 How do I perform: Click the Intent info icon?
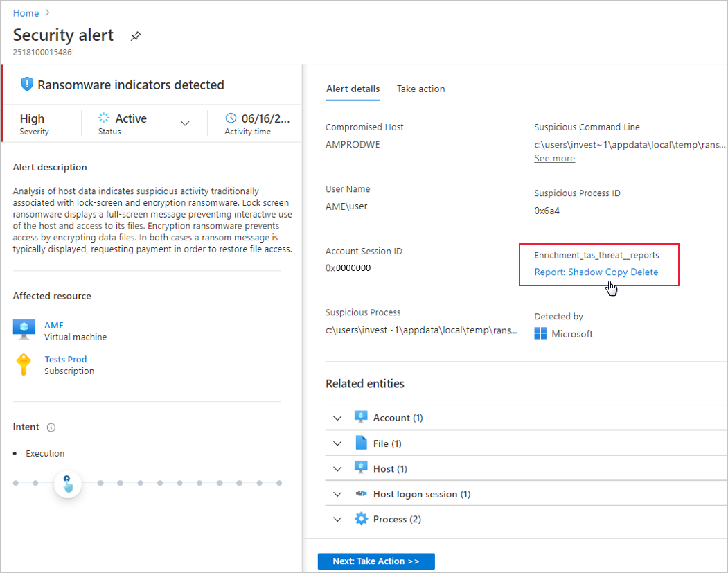tap(51, 427)
